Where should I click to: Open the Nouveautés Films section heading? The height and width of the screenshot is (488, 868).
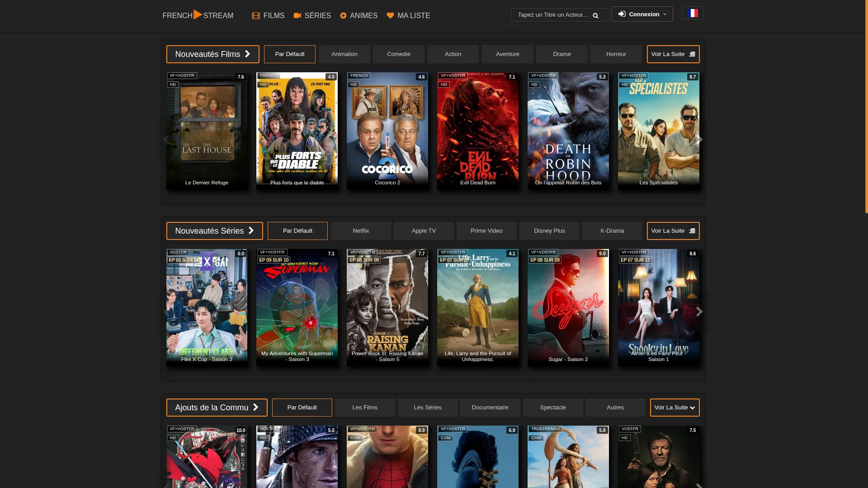[x=212, y=54]
